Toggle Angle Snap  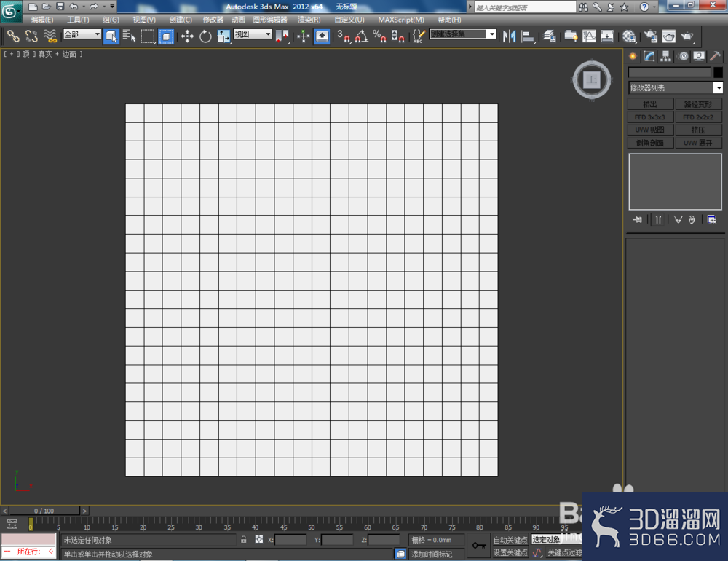tap(362, 36)
